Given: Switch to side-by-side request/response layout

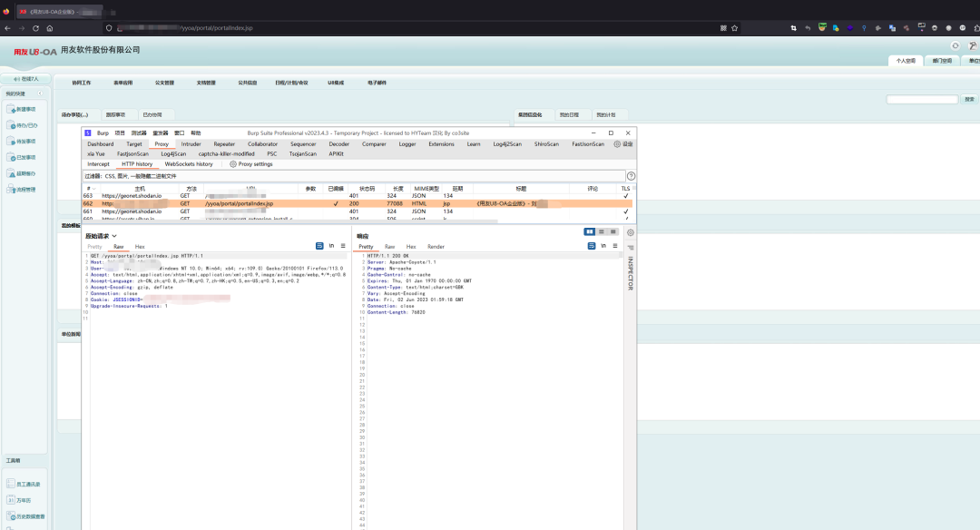Looking at the screenshot, I should [x=590, y=232].
